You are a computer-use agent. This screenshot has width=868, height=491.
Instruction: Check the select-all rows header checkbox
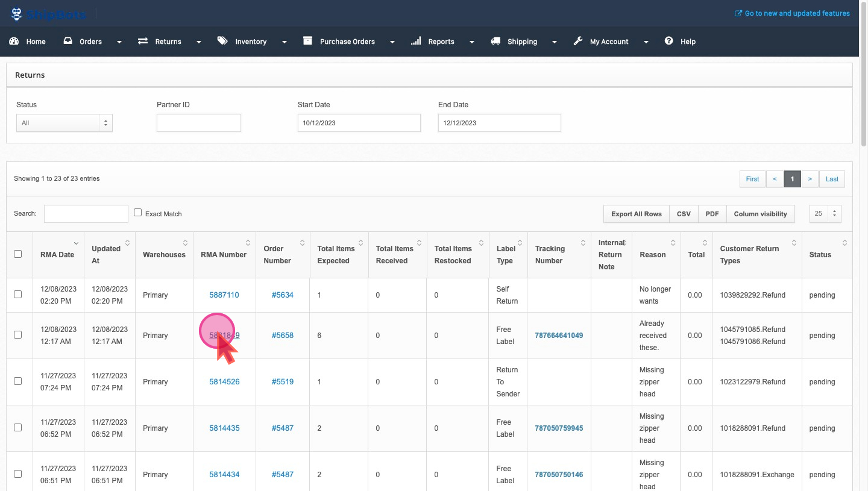pos(17,254)
